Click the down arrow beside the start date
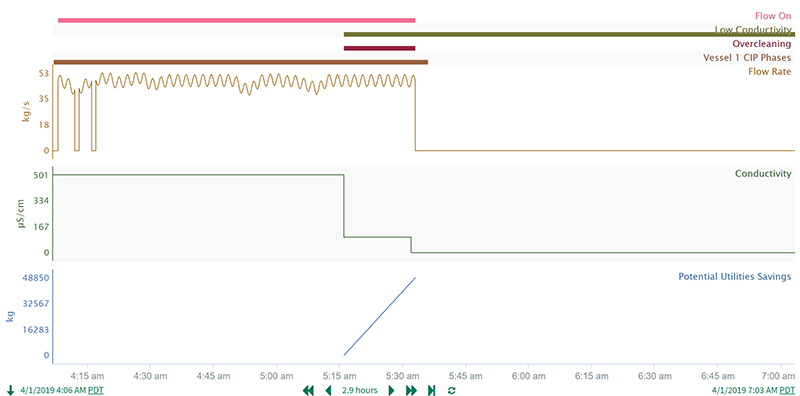Screen dimensions: 800x396 tap(11, 390)
